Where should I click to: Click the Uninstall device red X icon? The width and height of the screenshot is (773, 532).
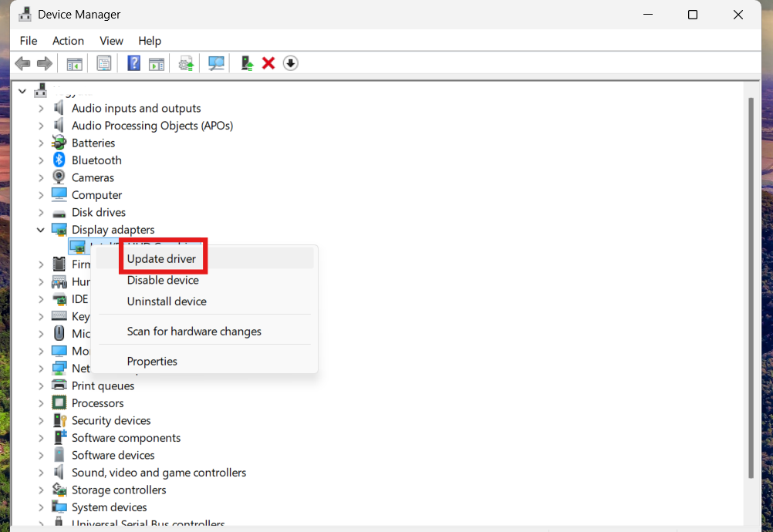click(x=268, y=63)
